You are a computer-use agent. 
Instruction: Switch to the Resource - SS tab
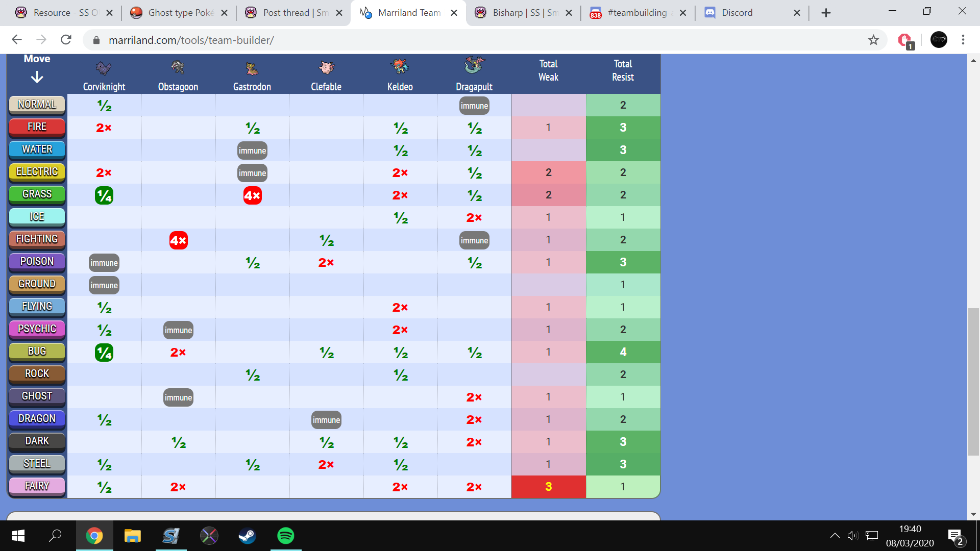(x=64, y=13)
